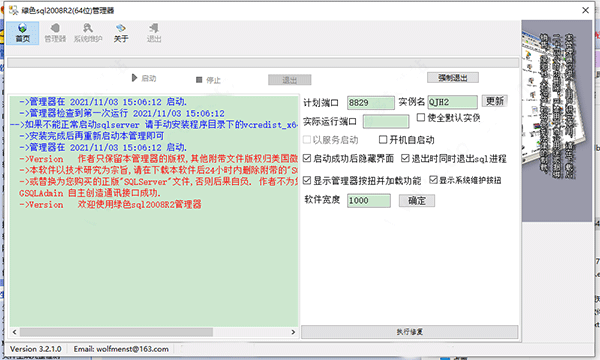Open the 首页 home toolbar icon
The width and height of the screenshot is (600, 360).
click(23, 33)
